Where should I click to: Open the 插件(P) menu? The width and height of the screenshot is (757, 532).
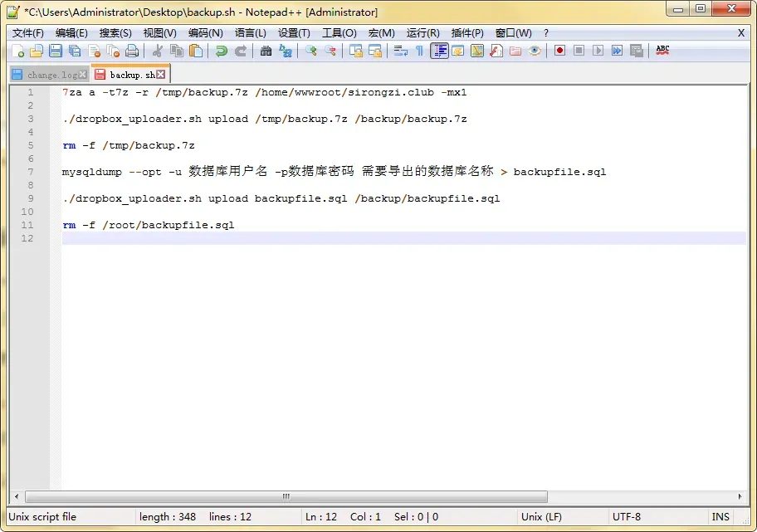click(x=467, y=33)
